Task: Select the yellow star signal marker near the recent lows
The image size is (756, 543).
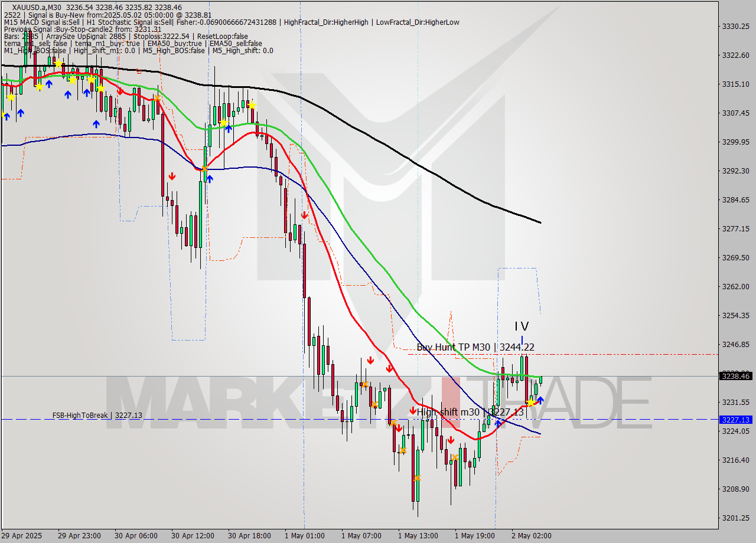Action: coord(531,403)
